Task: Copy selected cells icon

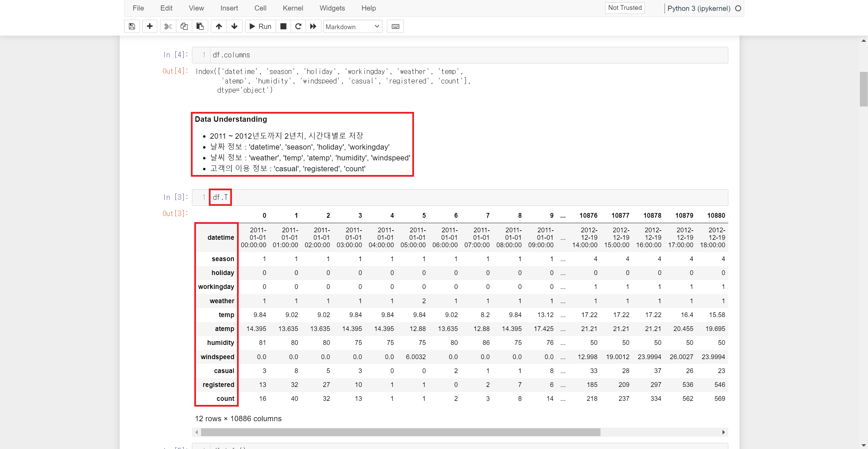Action: pos(184,26)
